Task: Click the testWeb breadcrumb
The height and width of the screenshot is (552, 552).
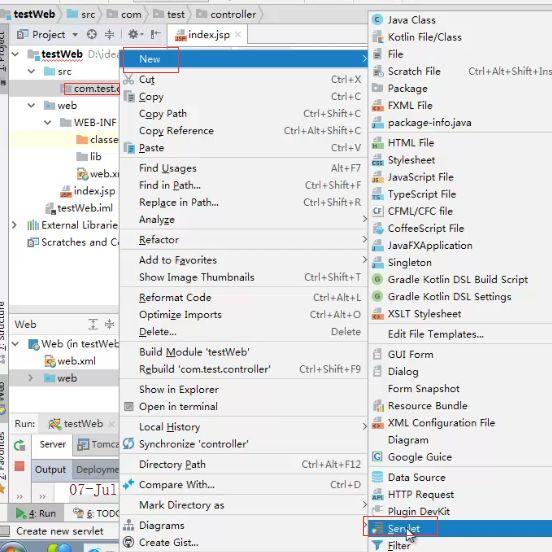Action: click(x=28, y=14)
